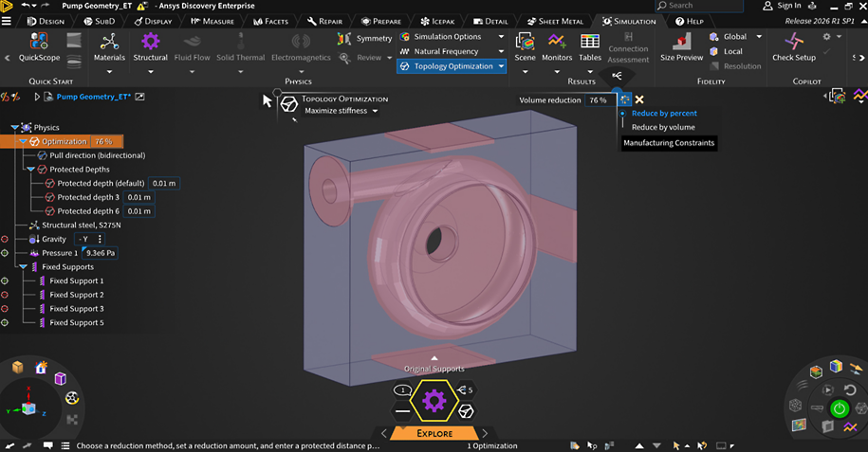This screenshot has height=452, width=868.
Task: Click the share icon below Results
Action: pos(617,76)
